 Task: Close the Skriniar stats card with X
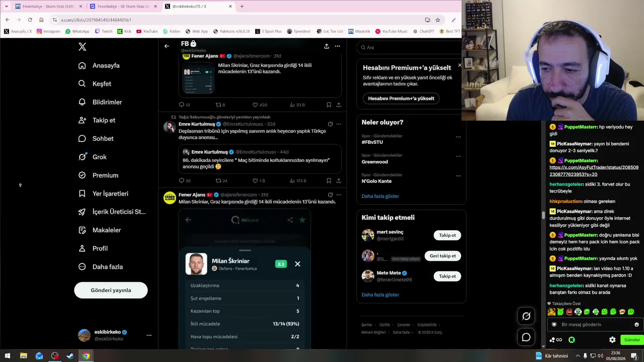pos(297,264)
